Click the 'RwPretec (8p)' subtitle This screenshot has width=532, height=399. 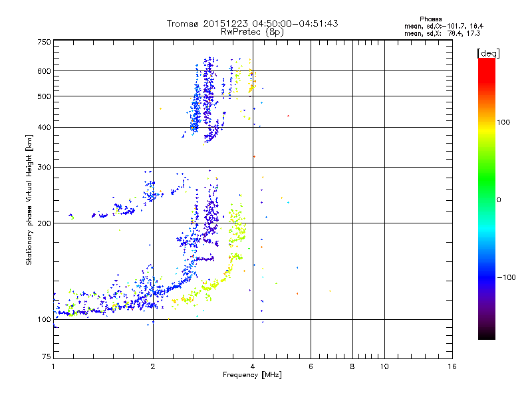[252, 32]
